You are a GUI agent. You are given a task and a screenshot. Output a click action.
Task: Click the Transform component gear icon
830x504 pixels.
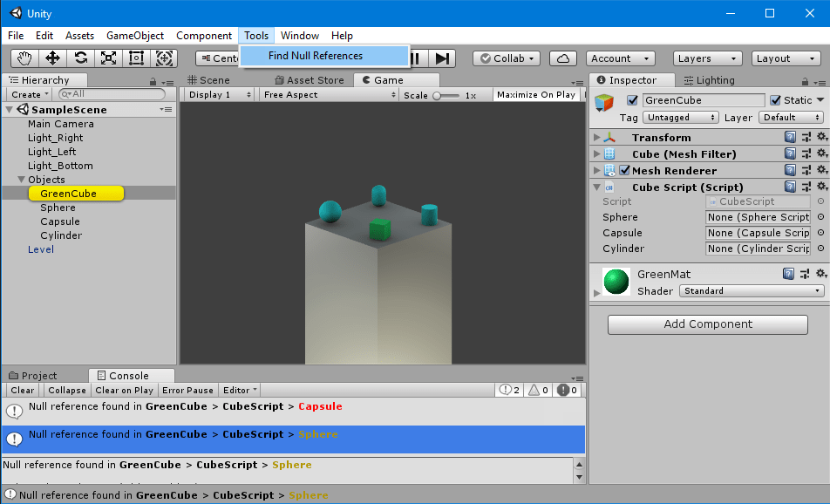pos(821,137)
